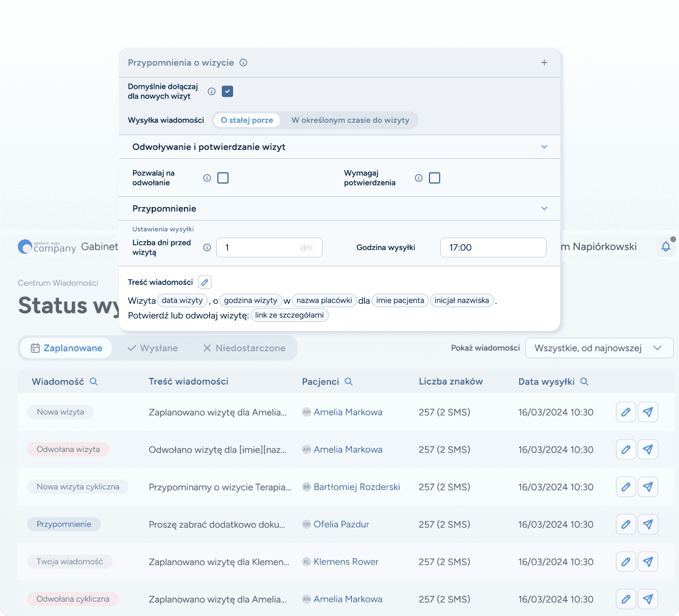Collapse the Odwoływanie i potwierdzanie wizyt section
The width and height of the screenshot is (679, 616).
pyautogui.click(x=544, y=147)
